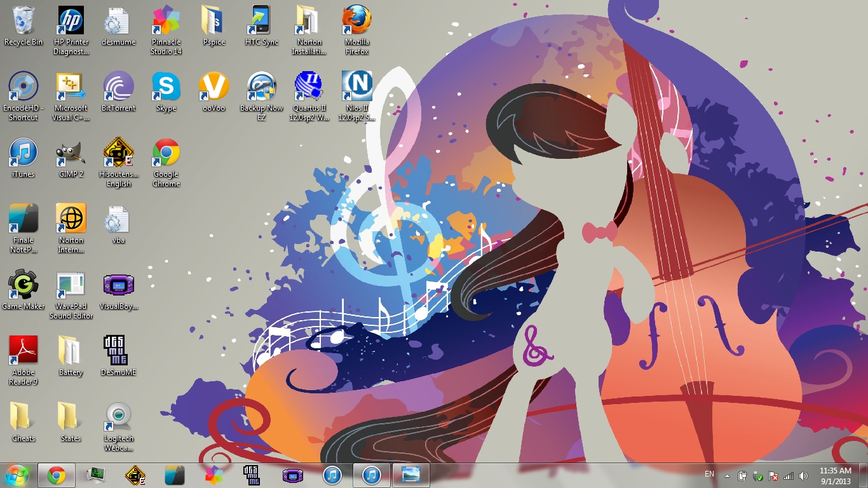This screenshot has width=868, height=488.
Task: Launch the BitTorrent desktop shortcut
Action: coord(119,91)
